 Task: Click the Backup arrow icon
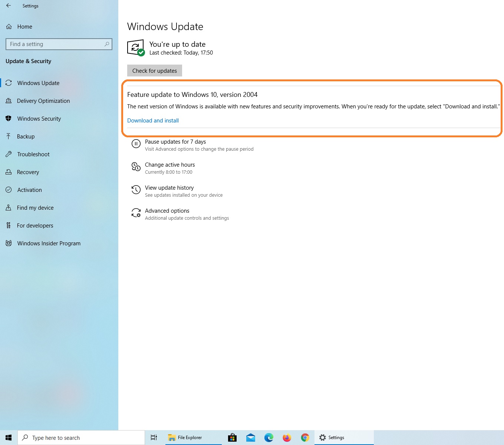click(9, 137)
